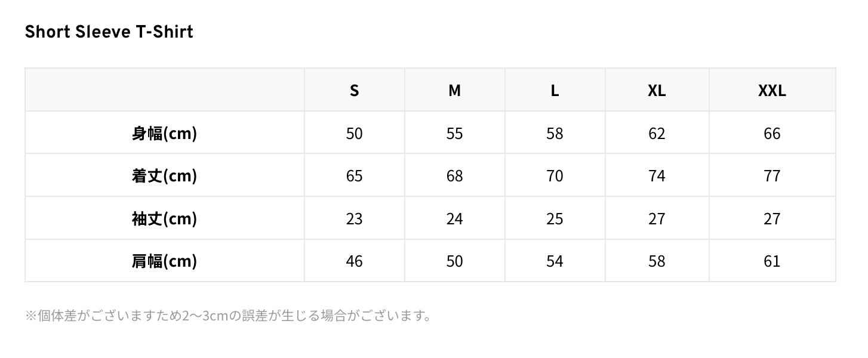Select the 肩幅(cm) row label
The image size is (868, 358).
pyautogui.click(x=164, y=261)
